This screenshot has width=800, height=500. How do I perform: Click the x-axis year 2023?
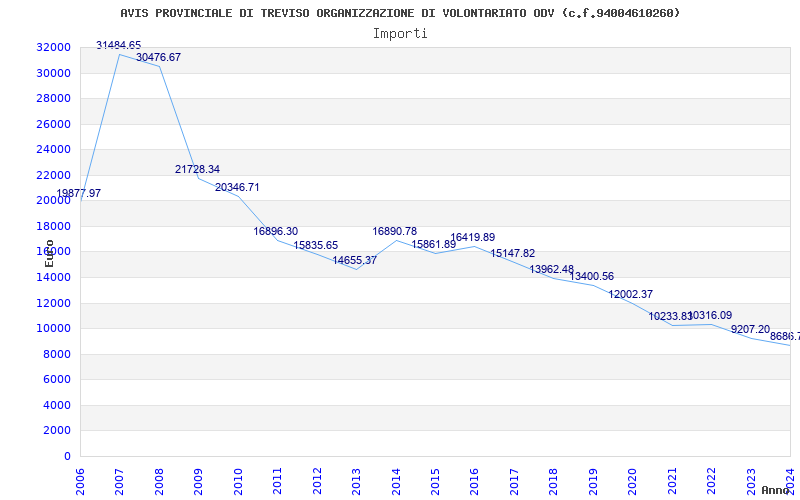click(751, 481)
